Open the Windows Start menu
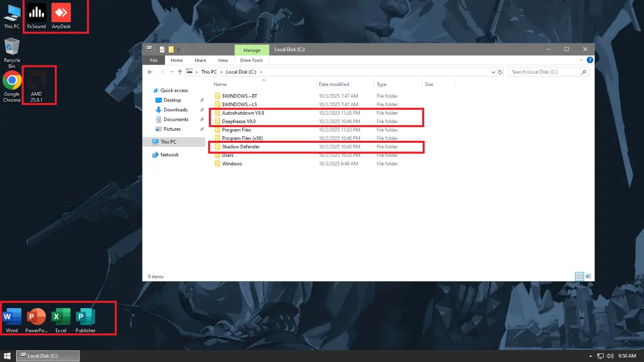This screenshot has width=644, height=362. click(8, 356)
